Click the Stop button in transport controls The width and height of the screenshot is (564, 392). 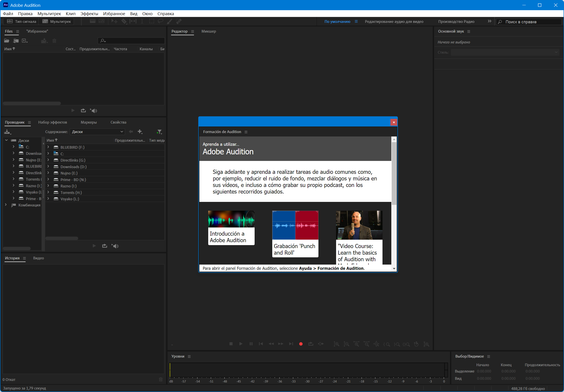[x=231, y=344]
